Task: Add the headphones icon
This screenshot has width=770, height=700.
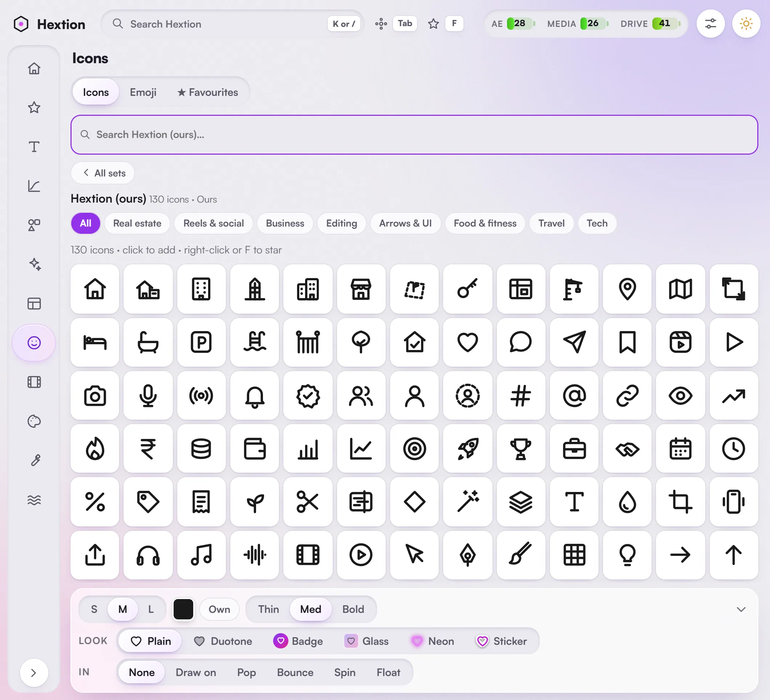Action: (148, 555)
